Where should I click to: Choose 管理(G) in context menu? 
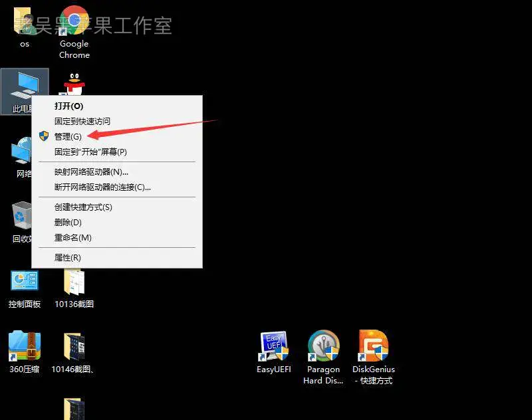click(x=117, y=137)
